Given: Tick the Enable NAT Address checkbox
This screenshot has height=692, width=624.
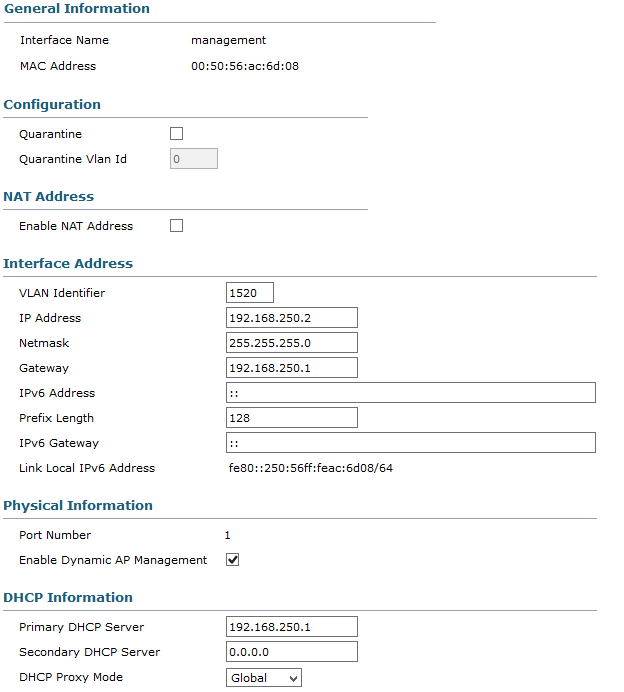Looking at the screenshot, I should tap(177, 226).
